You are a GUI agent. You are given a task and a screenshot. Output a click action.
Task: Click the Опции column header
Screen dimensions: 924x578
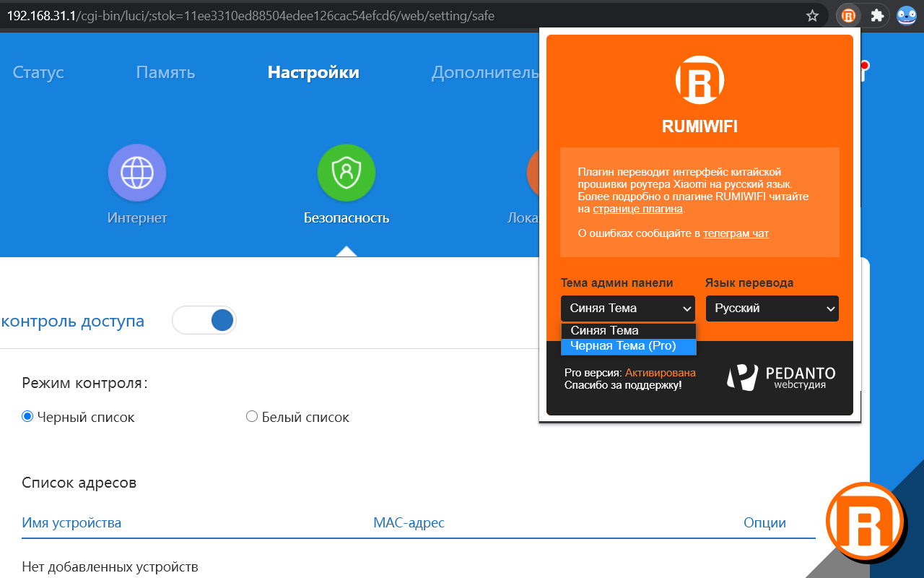pos(764,522)
